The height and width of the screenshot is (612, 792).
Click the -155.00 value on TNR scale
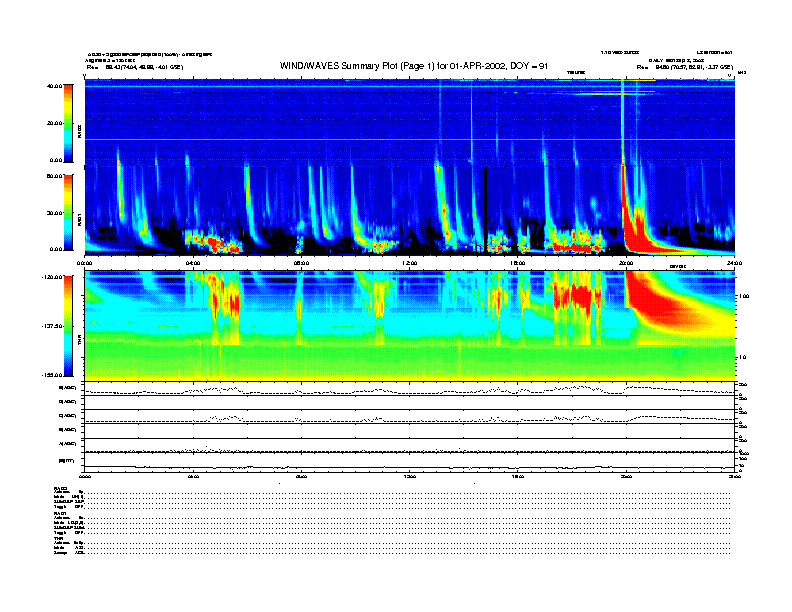point(52,375)
